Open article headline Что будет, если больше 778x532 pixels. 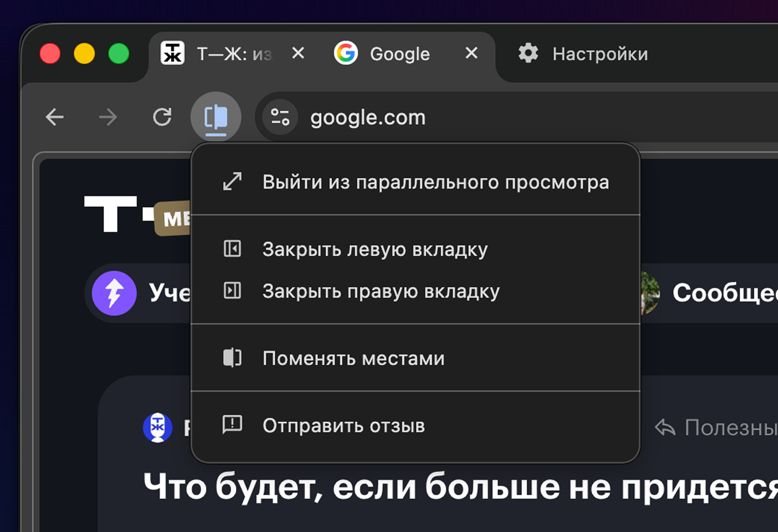[x=461, y=487]
